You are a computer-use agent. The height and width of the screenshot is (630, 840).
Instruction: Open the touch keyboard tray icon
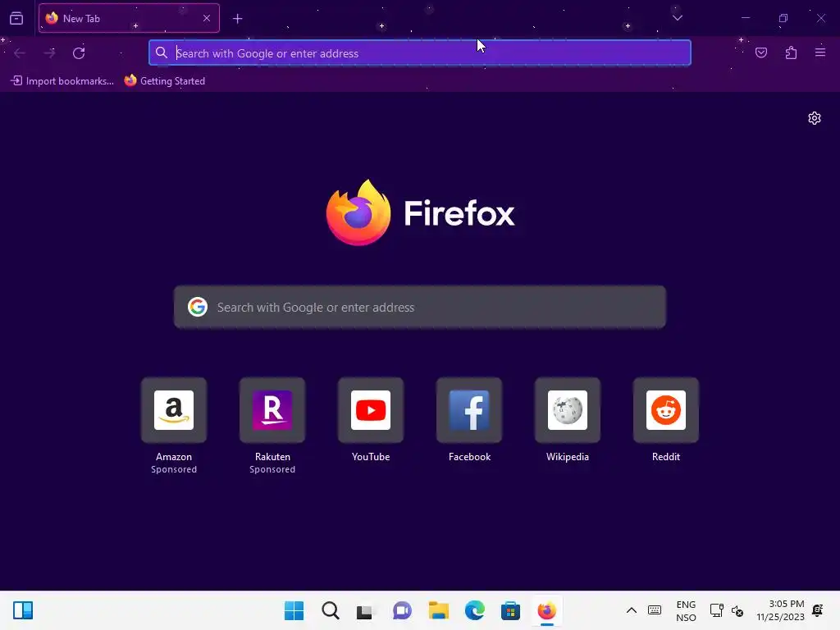tap(654, 610)
